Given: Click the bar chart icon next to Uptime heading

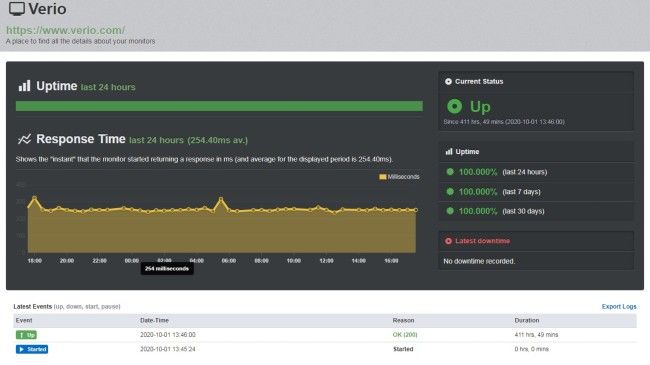Looking at the screenshot, I should 24,86.
